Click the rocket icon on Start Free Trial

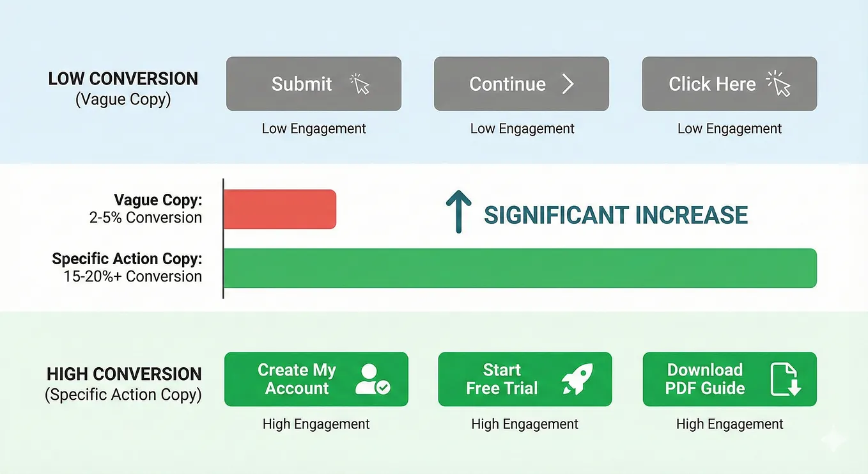coord(577,379)
